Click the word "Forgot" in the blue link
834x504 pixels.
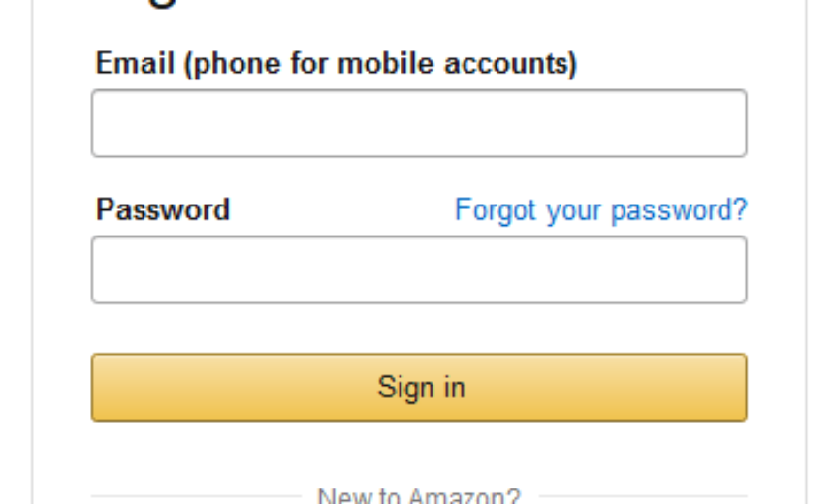tap(496, 210)
